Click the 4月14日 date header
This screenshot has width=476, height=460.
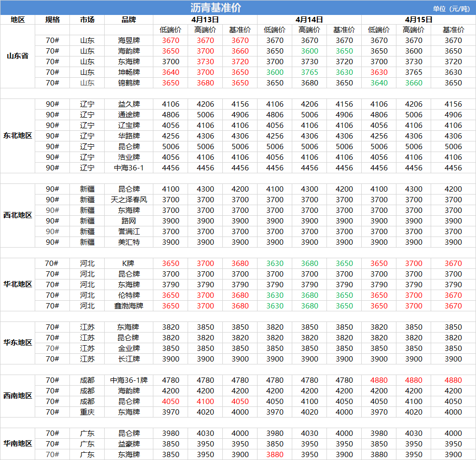309,20
